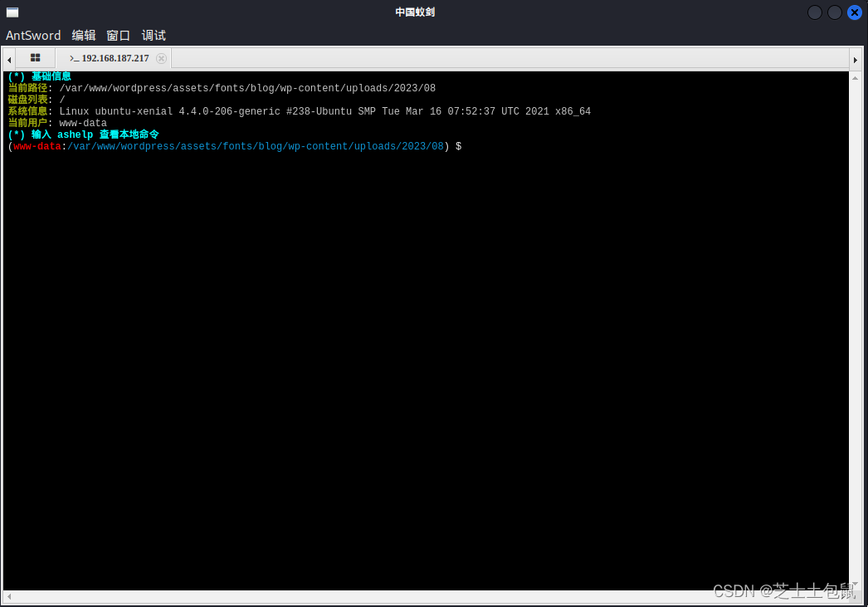Click the window menu icon in title bar
This screenshot has height=607, width=868.
12,12
